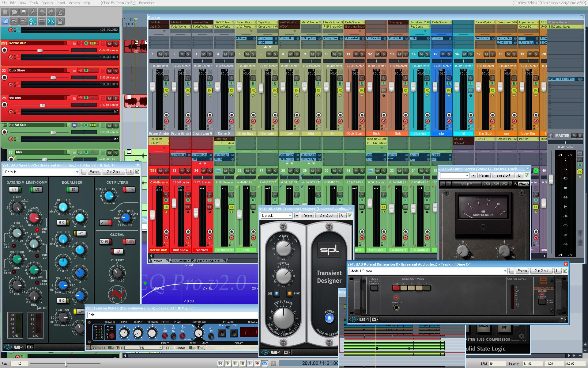Open the Extensions menu
This screenshot has width=588, height=368.
pos(147,3)
